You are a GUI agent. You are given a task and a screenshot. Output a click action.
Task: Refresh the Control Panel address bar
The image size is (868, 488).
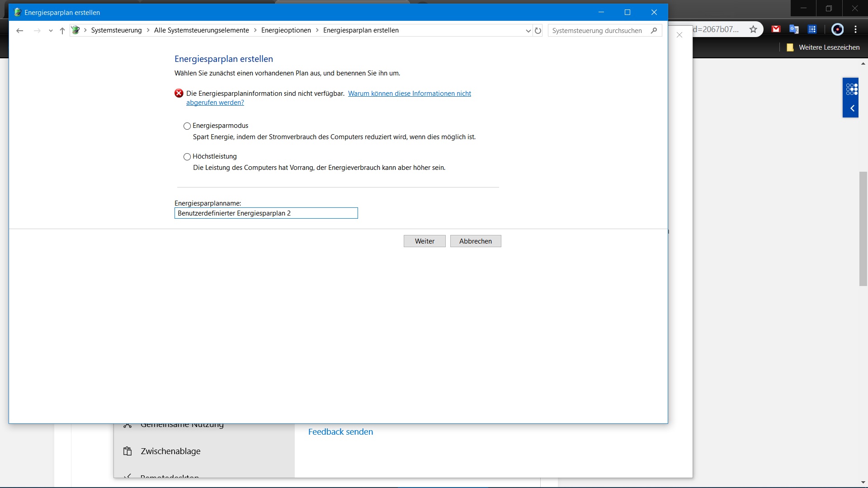coord(538,31)
